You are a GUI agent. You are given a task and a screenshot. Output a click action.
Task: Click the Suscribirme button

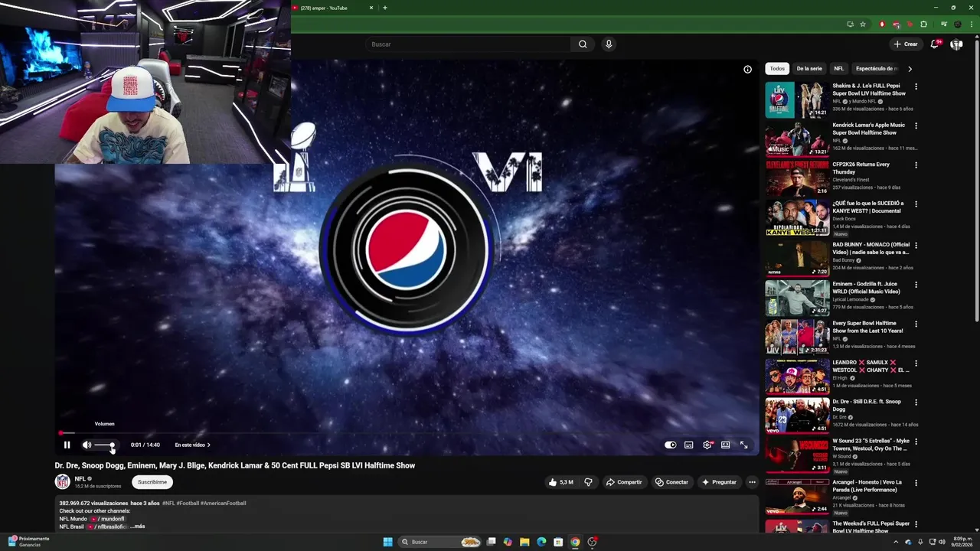(x=152, y=482)
